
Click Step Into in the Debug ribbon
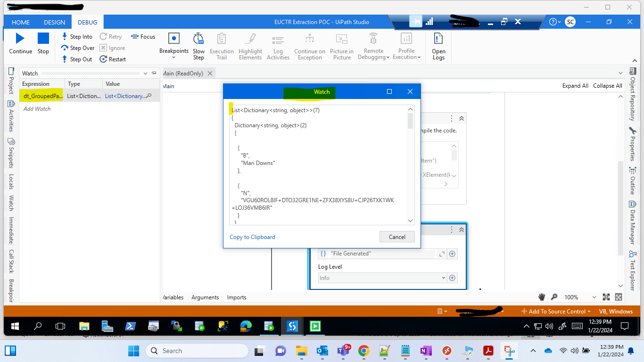pyautogui.click(x=77, y=36)
